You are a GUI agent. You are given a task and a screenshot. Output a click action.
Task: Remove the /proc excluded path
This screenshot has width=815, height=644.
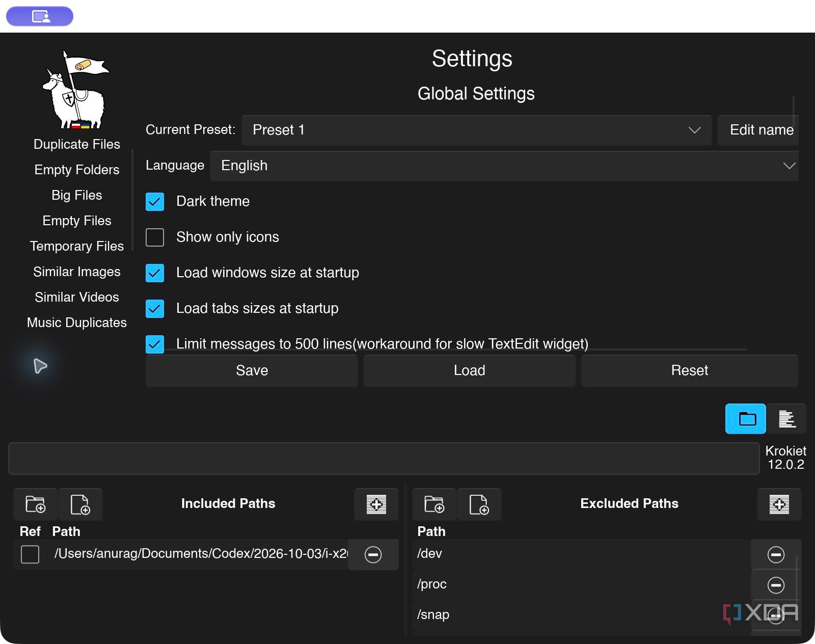[776, 585]
